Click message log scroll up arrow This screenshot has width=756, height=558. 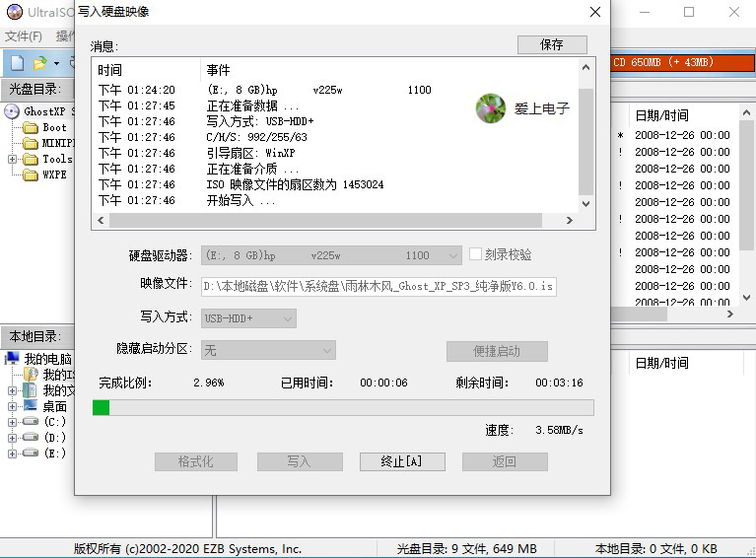(x=585, y=67)
